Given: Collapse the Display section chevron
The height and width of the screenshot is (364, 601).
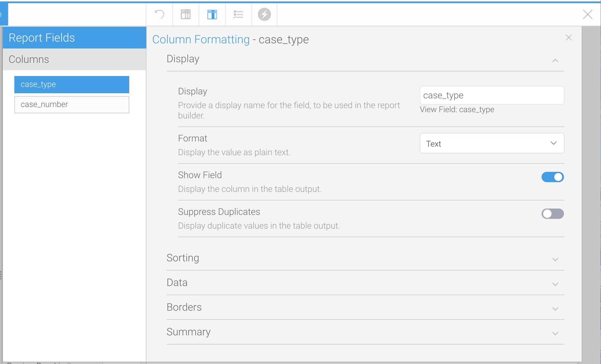Looking at the screenshot, I should (x=556, y=61).
